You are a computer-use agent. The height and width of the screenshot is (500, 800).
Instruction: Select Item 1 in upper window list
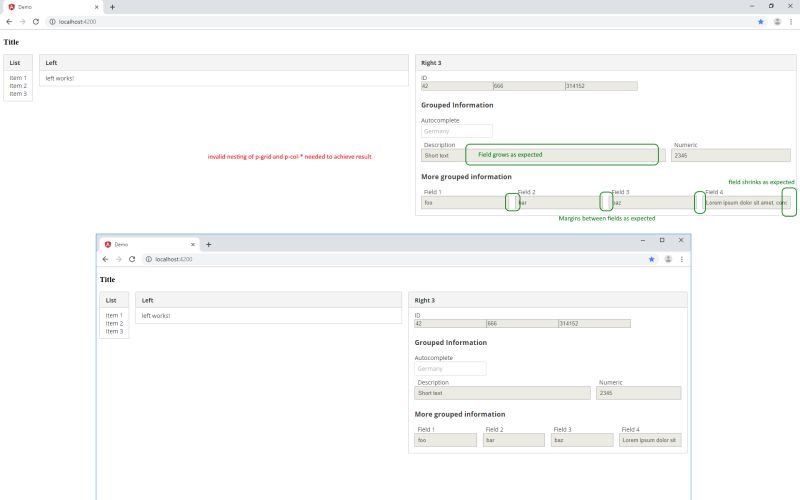[18, 78]
